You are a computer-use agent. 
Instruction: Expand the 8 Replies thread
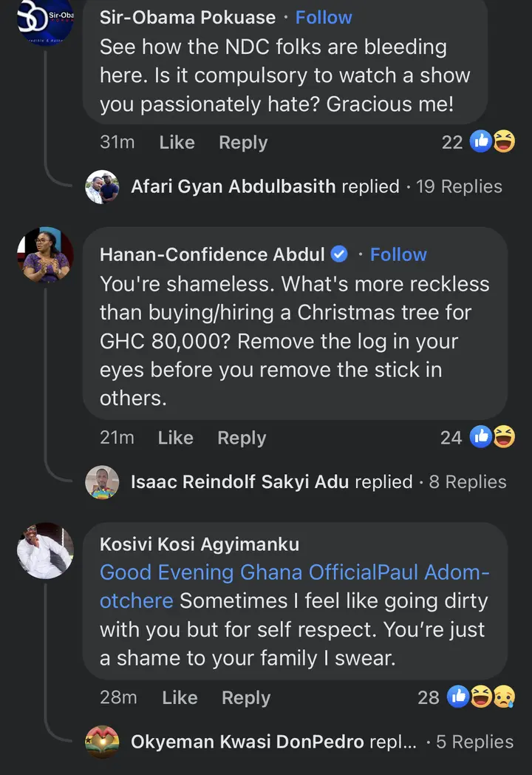pyautogui.click(x=467, y=482)
